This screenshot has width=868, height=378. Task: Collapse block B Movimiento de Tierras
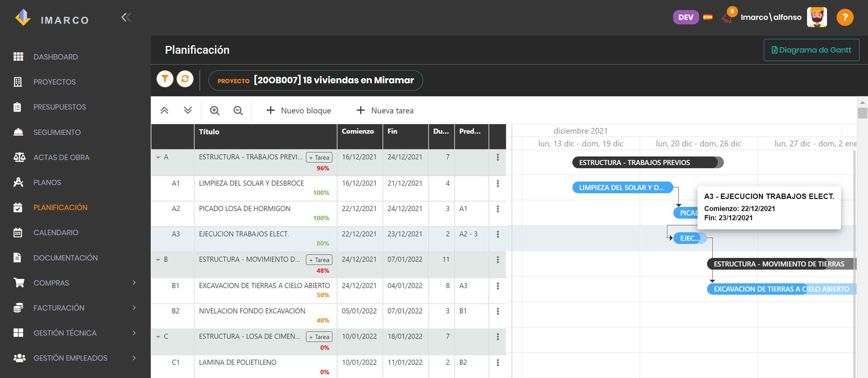click(158, 260)
